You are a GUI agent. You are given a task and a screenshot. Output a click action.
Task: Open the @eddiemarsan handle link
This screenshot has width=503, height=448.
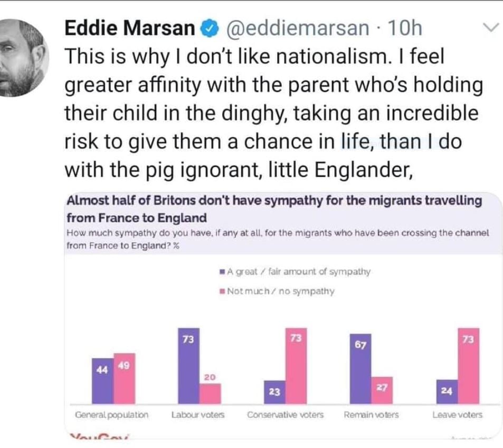click(x=298, y=28)
